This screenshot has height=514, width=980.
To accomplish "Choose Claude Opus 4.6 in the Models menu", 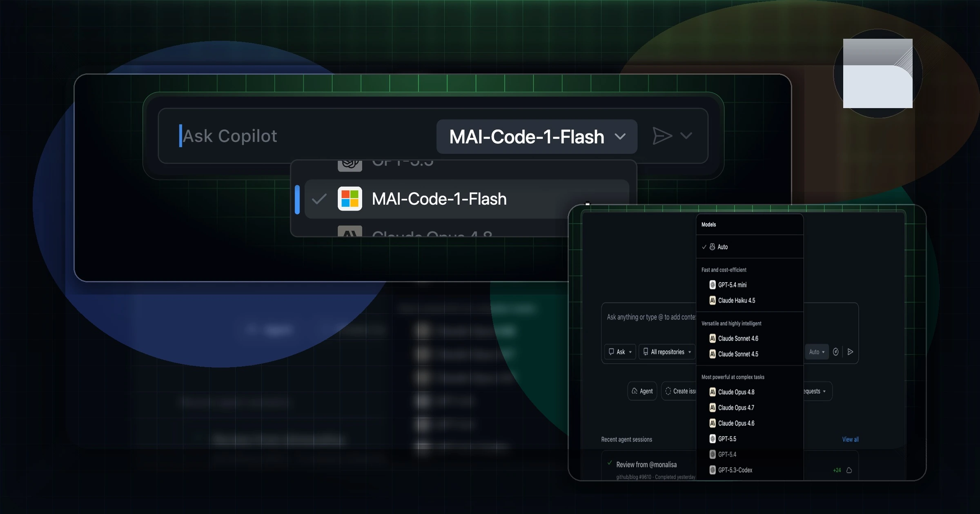I will click(x=750, y=423).
